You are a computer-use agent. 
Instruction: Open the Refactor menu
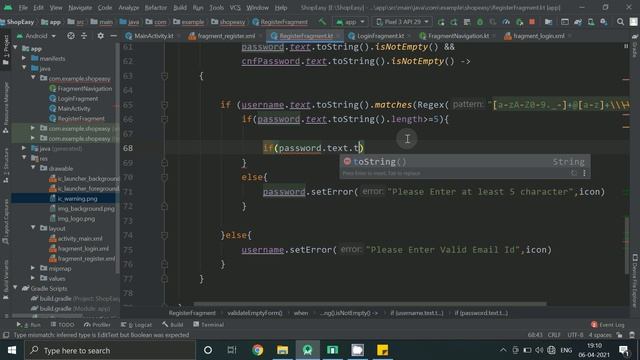click(x=156, y=8)
